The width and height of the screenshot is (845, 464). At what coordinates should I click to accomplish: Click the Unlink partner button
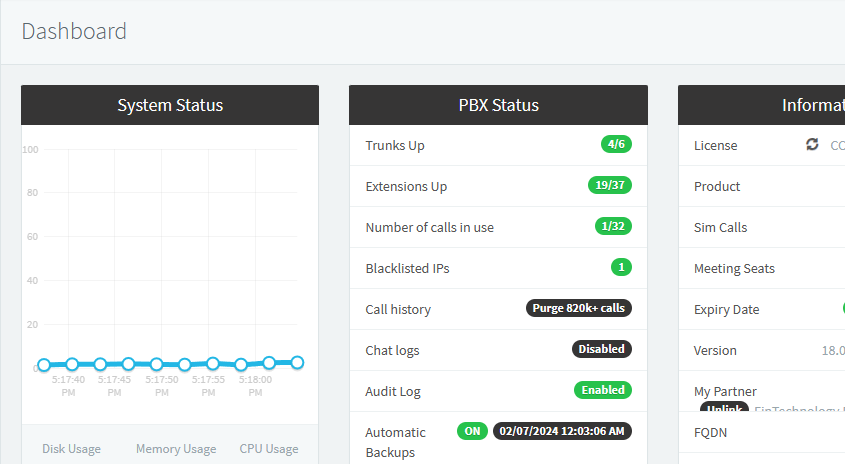click(724, 409)
